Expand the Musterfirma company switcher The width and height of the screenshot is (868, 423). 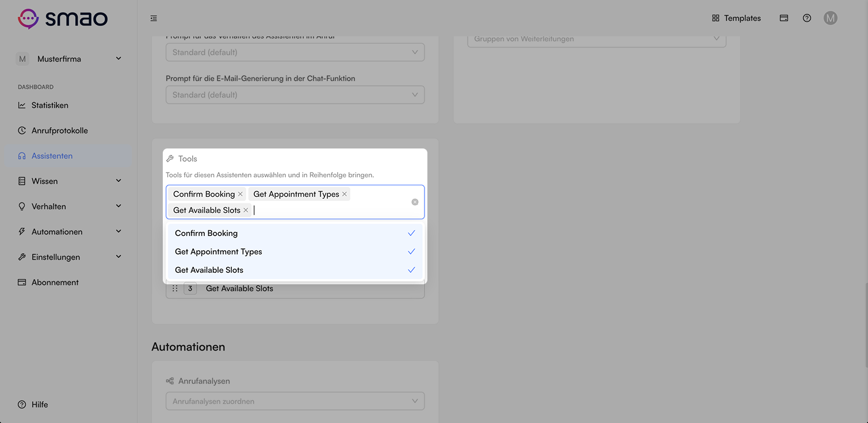[69, 59]
